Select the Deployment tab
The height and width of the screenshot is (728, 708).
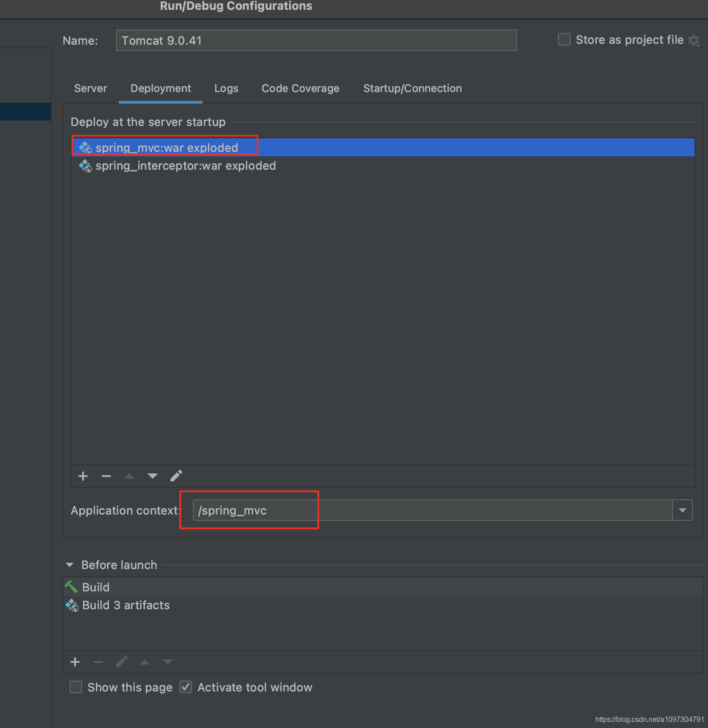coord(161,88)
